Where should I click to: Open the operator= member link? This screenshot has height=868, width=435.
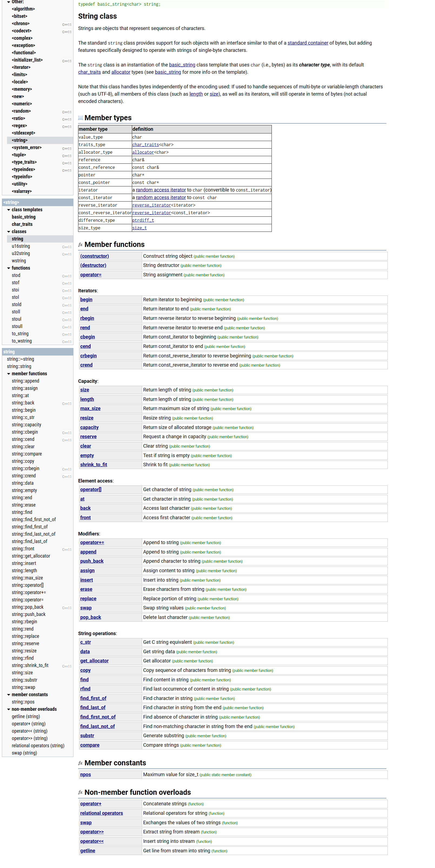coord(91,275)
